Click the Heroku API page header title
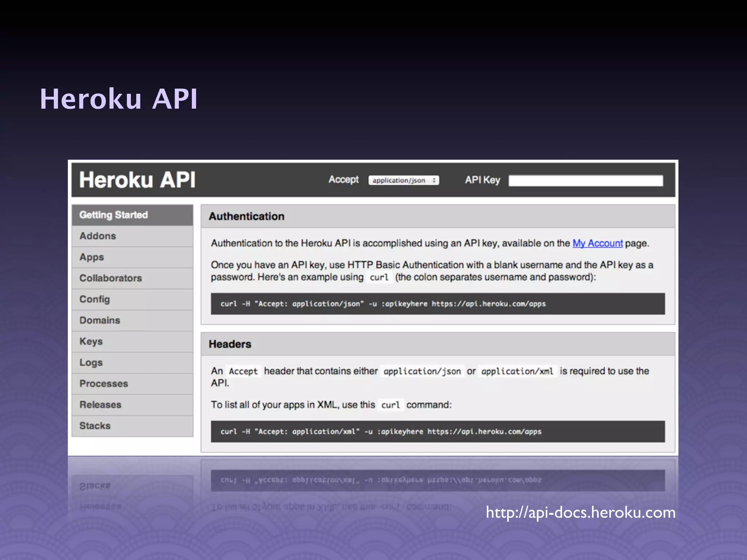 (137, 180)
